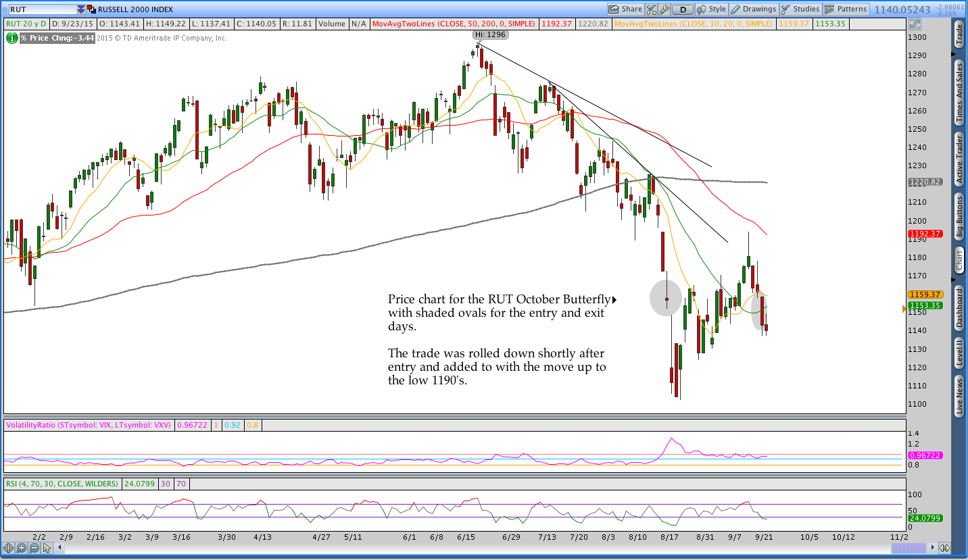Click the zoom out magnifier icon

[x=34, y=548]
